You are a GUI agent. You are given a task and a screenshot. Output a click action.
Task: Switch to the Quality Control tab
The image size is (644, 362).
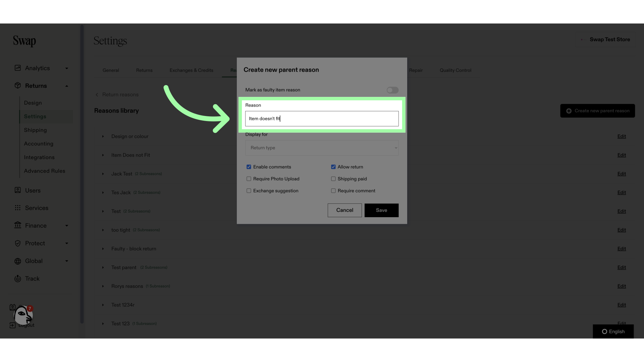click(455, 70)
